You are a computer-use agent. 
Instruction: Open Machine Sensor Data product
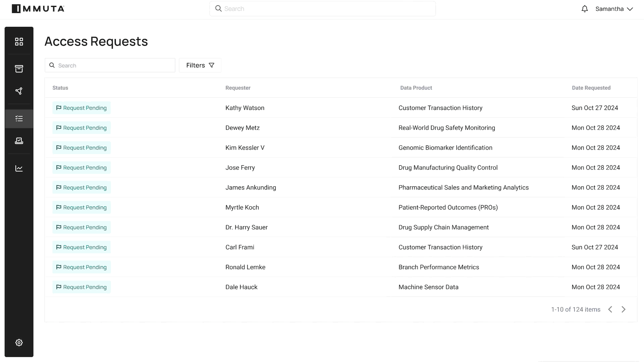(428, 287)
